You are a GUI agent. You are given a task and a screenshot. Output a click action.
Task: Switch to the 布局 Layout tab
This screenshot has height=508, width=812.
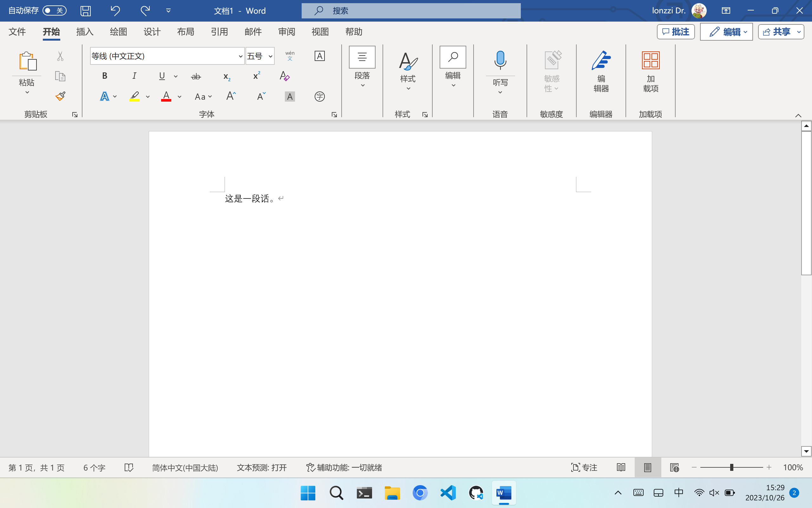tap(186, 32)
